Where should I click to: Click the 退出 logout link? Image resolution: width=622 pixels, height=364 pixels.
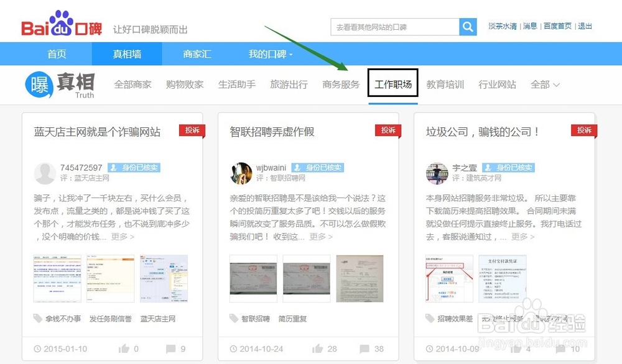[584, 27]
